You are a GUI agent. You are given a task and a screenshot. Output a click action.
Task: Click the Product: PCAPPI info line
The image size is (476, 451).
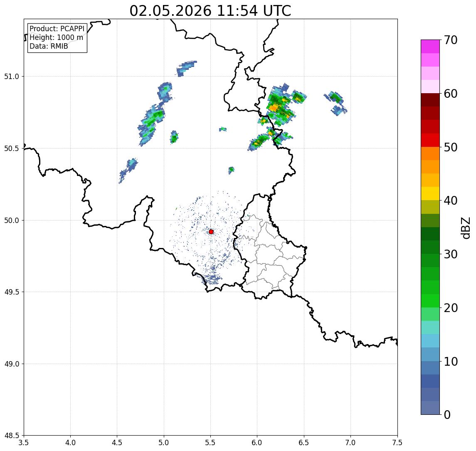57,29
